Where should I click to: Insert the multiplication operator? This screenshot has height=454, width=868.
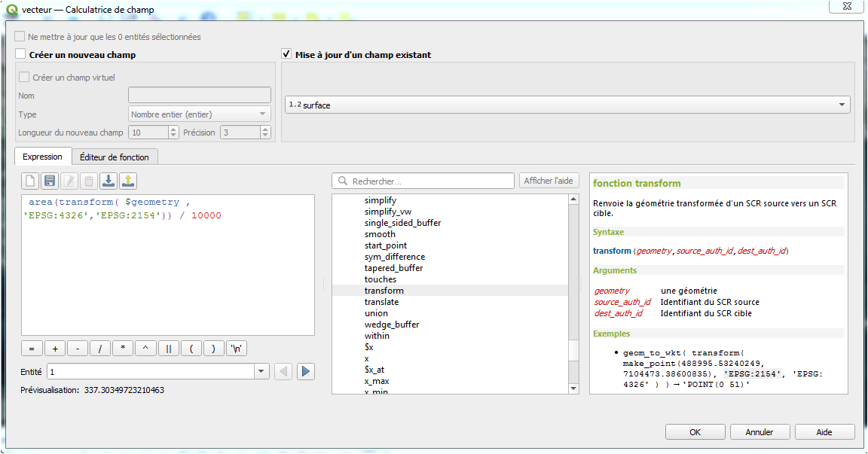point(123,349)
